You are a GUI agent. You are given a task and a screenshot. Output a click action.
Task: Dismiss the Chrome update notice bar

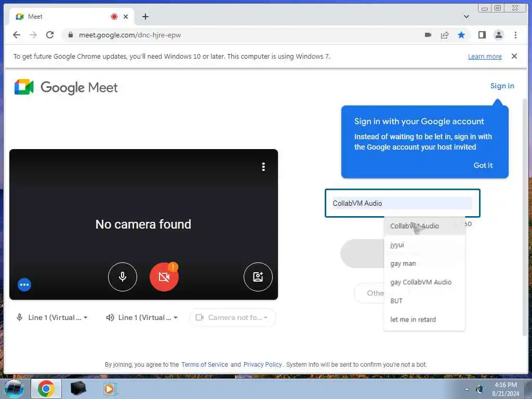[514, 56]
